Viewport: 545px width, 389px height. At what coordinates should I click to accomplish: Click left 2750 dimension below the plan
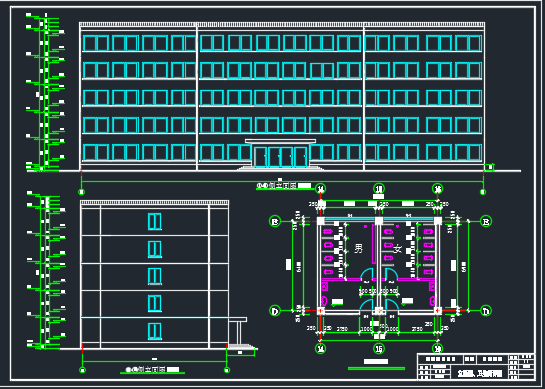click(x=343, y=329)
